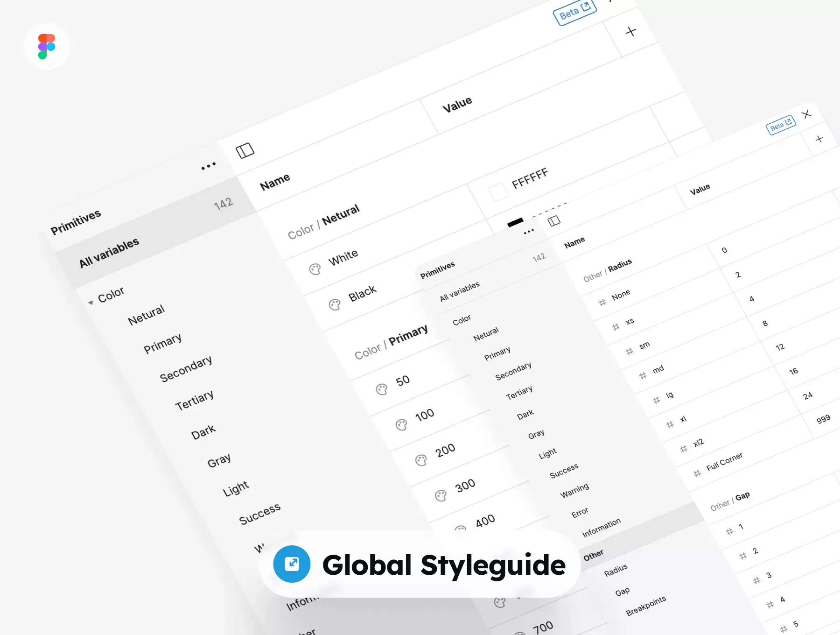Click number icon of None variable
The width and height of the screenshot is (840, 635).
tap(602, 303)
